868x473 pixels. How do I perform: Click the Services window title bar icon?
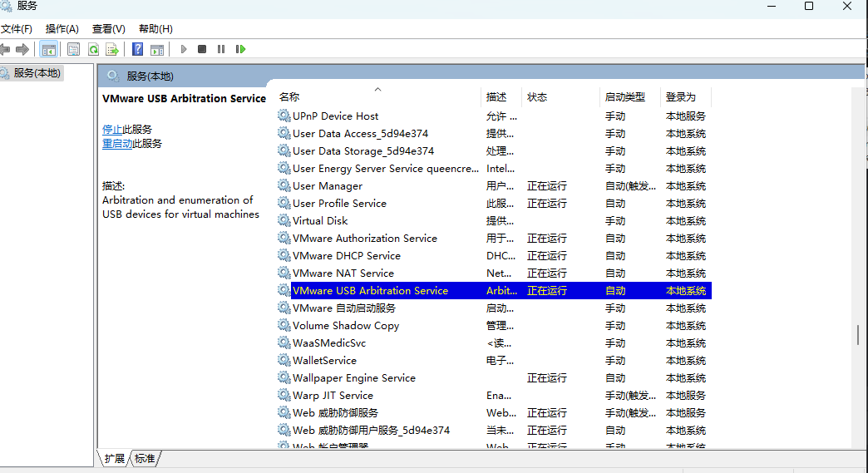pos(6,6)
